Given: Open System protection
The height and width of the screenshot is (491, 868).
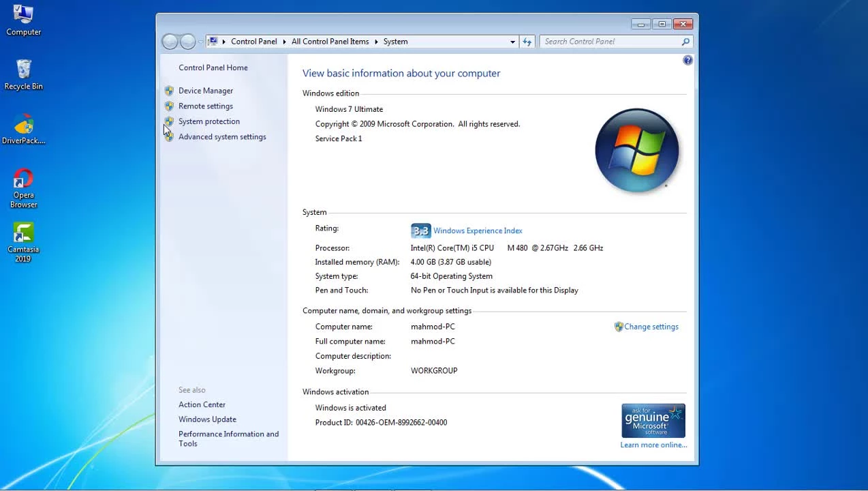Looking at the screenshot, I should 209,121.
